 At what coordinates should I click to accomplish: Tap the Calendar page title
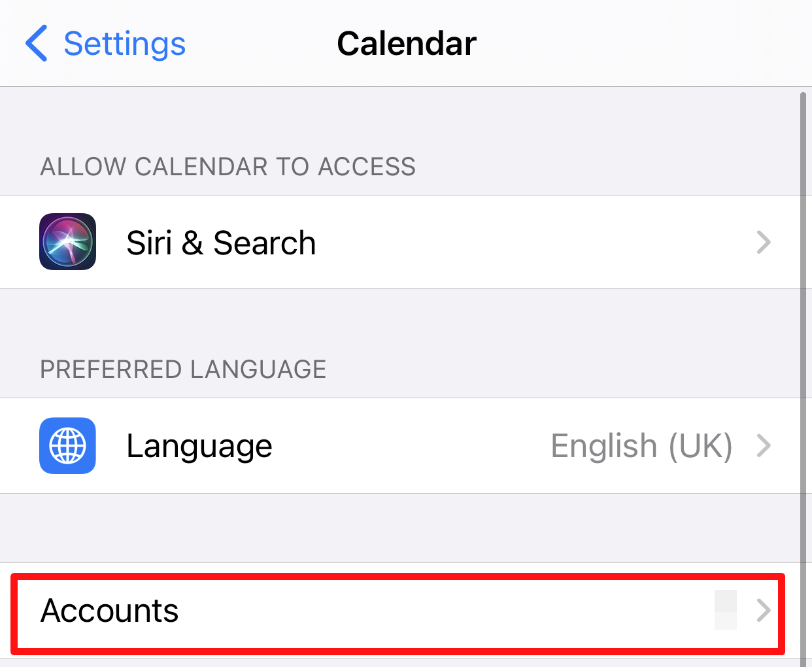point(406,44)
